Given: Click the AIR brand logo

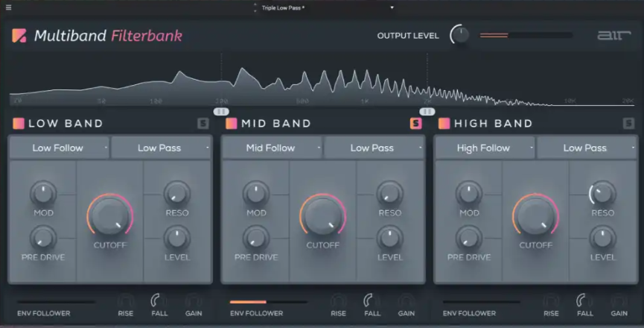Looking at the screenshot, I should (x=613, y=35).
